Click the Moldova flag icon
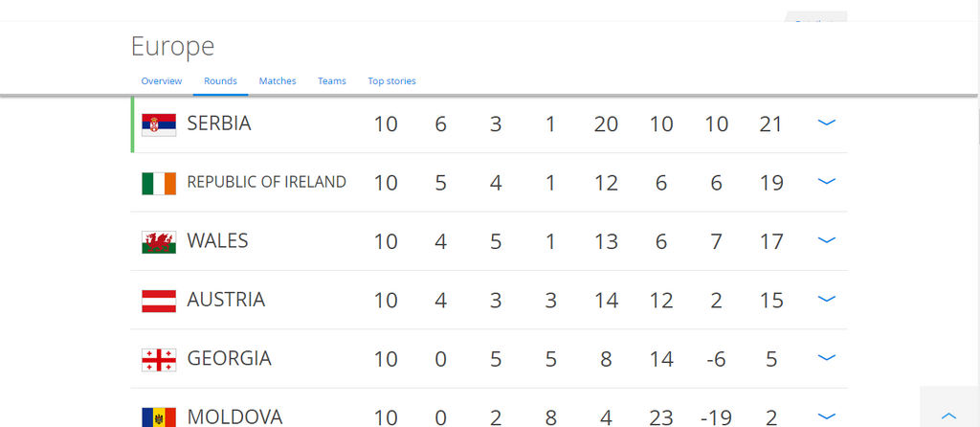The image size is (980, 427). point(159,417)
